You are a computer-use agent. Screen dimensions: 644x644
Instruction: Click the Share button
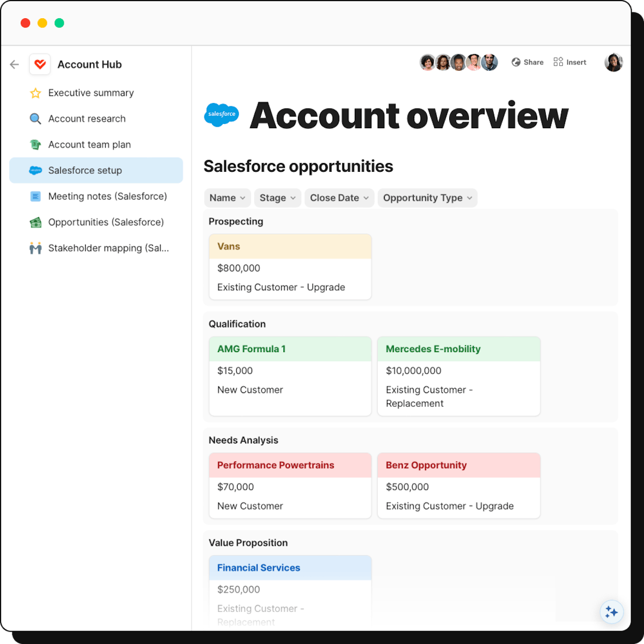528,62
